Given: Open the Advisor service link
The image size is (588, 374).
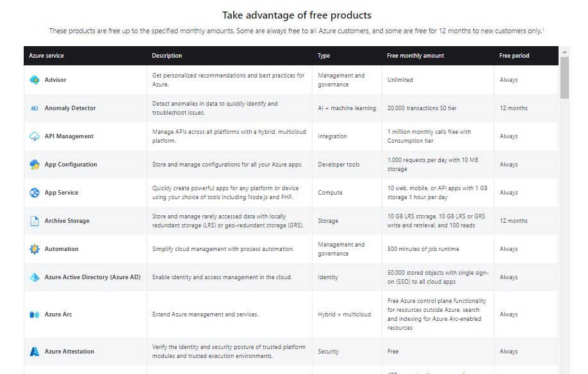Looking at the screenshot, I should point(55,80).
